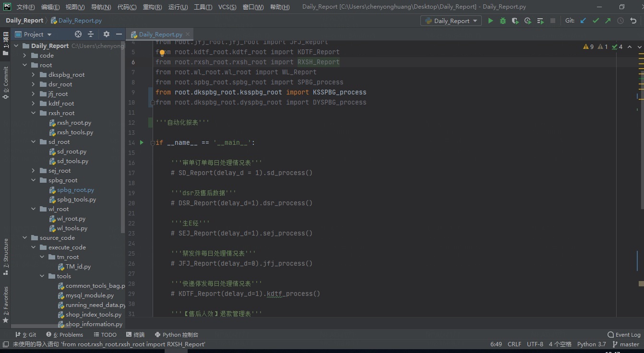This screenshot has height=353, width=644.
Task: Open the Structure tool window sidebar
Action: (x=6, y=256)
